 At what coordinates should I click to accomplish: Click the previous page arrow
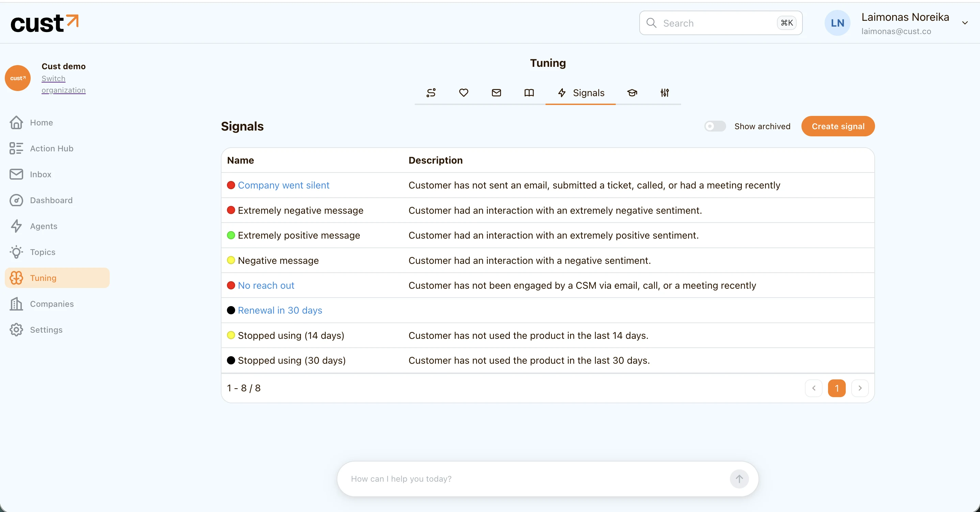point(814,388)
